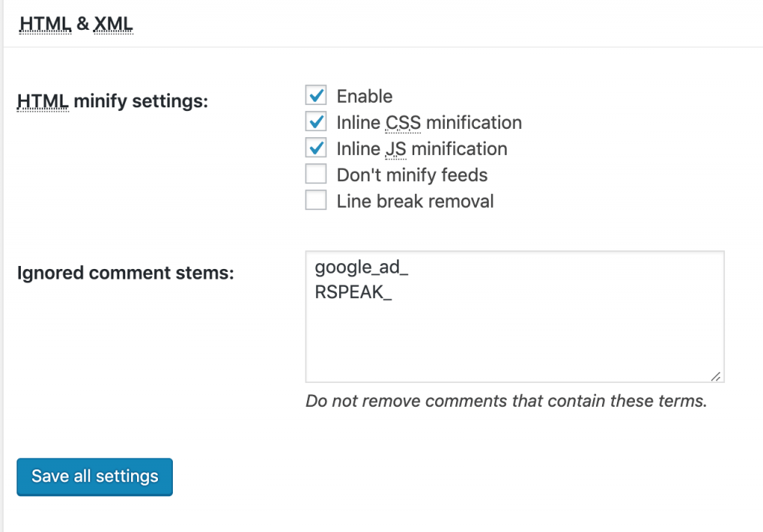The width and height of the screenshot is (763, 532).
Task: Click the Save all settings button
Action: click(95, 477)
